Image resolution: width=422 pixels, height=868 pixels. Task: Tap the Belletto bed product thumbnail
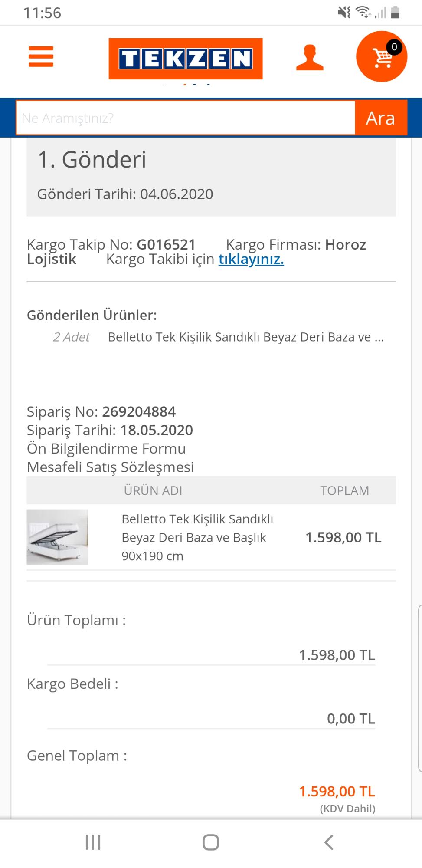57,537
